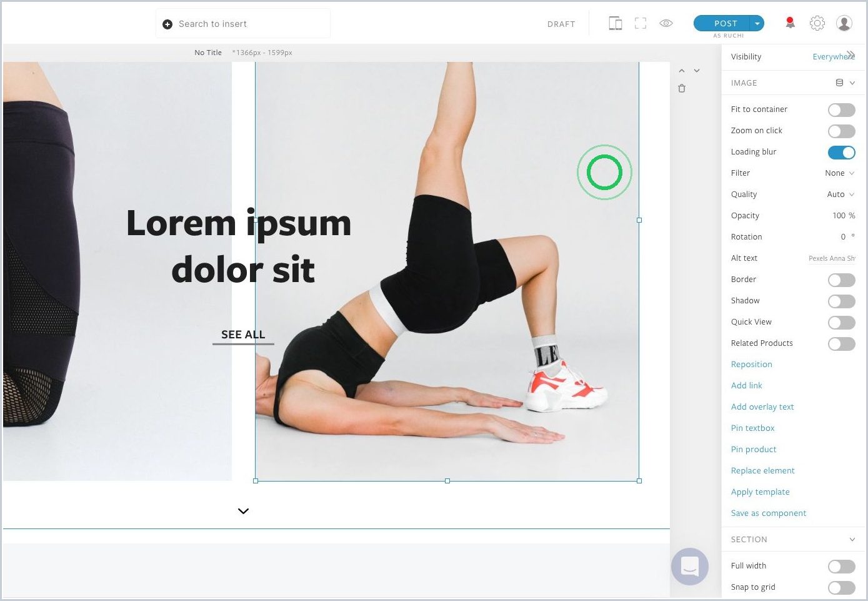Open the user profile avatar
The image size is (868, 601).
(844, 23)
